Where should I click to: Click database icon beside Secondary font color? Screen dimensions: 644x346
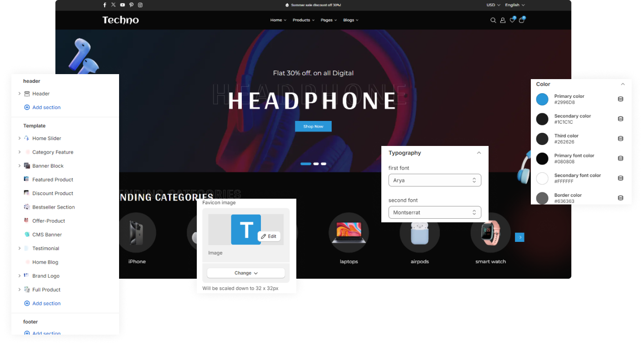coord(620,178)
